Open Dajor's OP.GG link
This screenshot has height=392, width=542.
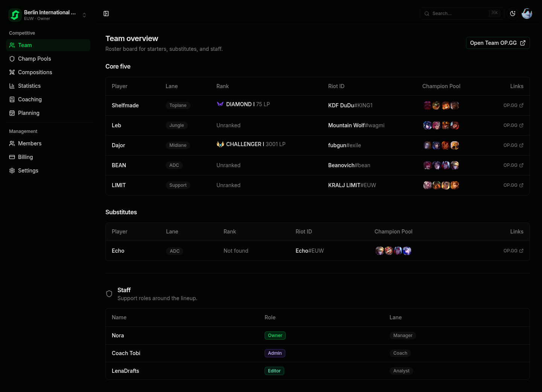[513, 145]
